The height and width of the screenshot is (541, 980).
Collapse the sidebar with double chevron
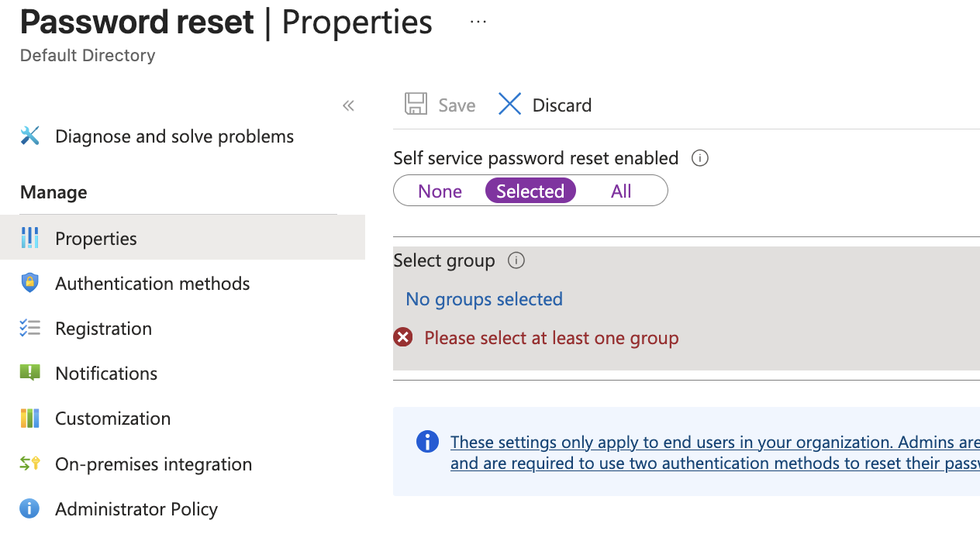point(348,105)
